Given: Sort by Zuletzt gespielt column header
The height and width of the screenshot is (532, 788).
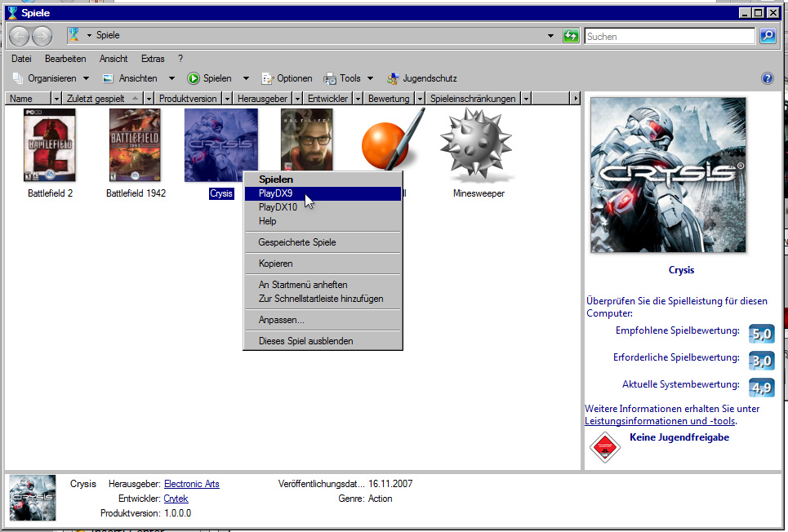Looking at the screenshot, I should (x=103, y=99).
